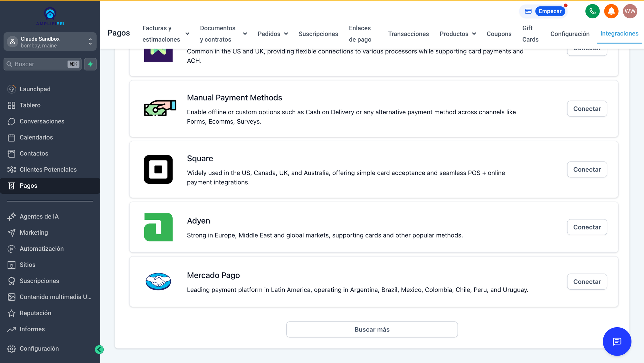
Task: Open the Launchpad sidebar item
Action: pyautogui.click(x=35, y=89)
